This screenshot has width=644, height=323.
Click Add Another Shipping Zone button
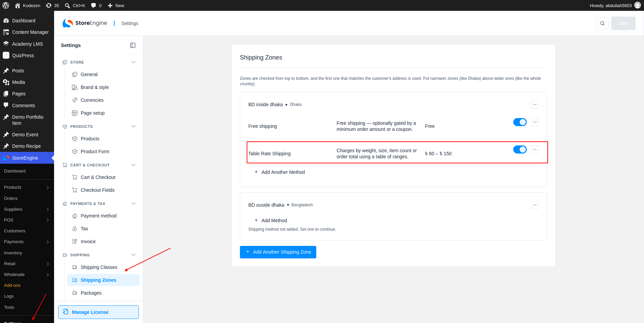pyautogui.click(x=278, y=252)
